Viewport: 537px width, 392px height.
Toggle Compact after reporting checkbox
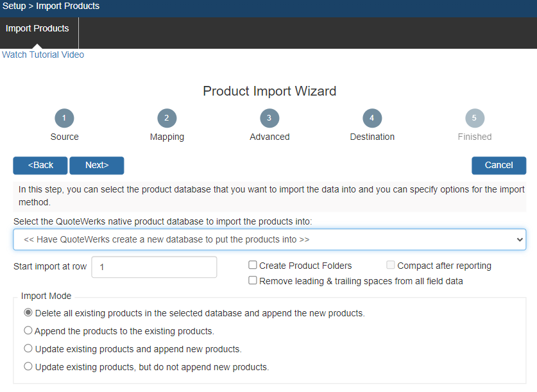[391, 266]
